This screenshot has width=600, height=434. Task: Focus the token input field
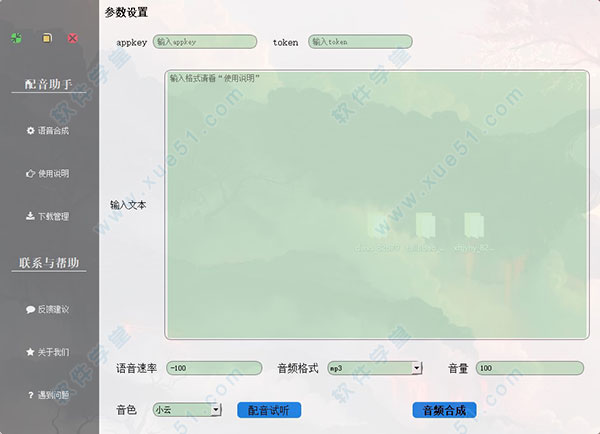pos(360,43)
